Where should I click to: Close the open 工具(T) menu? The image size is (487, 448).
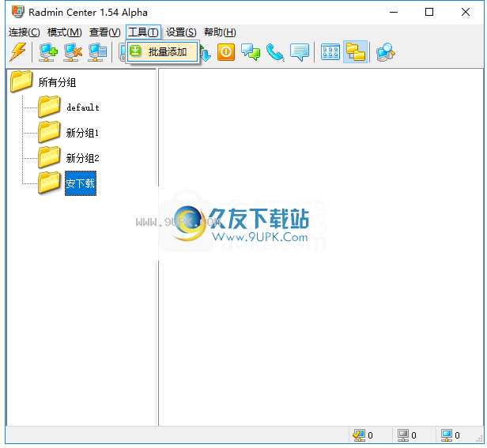point(143,32)
